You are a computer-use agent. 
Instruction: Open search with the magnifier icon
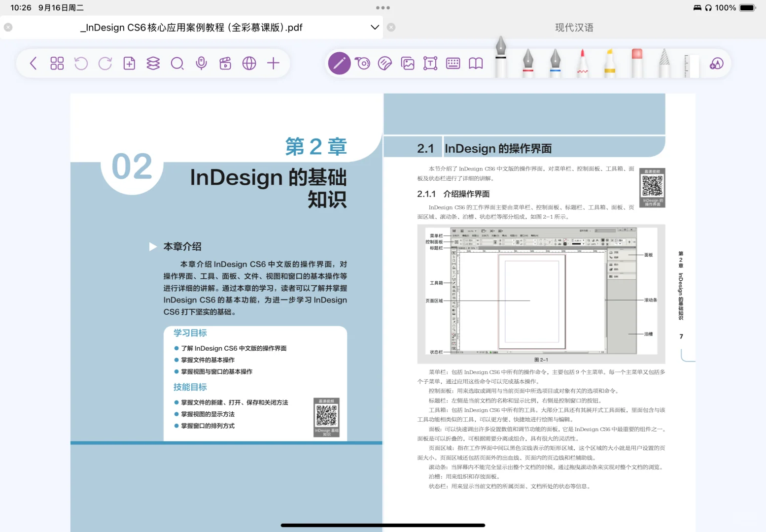pos(177,64)
